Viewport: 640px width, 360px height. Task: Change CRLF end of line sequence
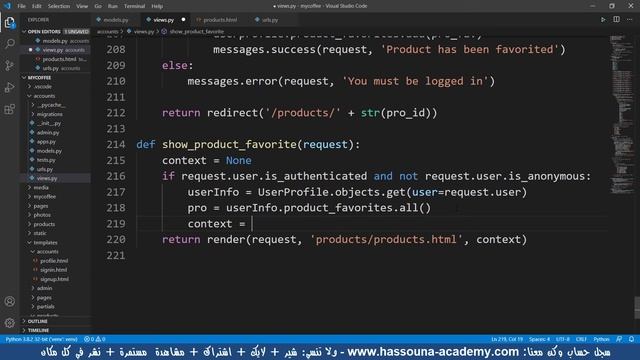click(x=581, y=339)
